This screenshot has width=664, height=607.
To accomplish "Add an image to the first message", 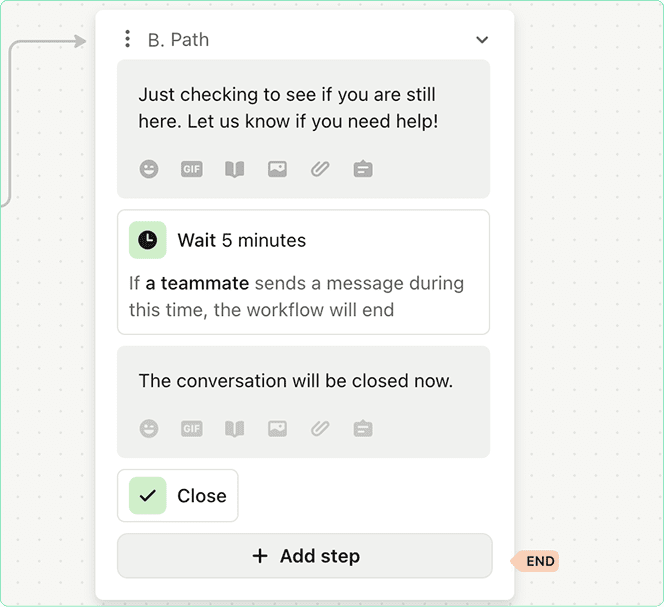I will point(277,169).
